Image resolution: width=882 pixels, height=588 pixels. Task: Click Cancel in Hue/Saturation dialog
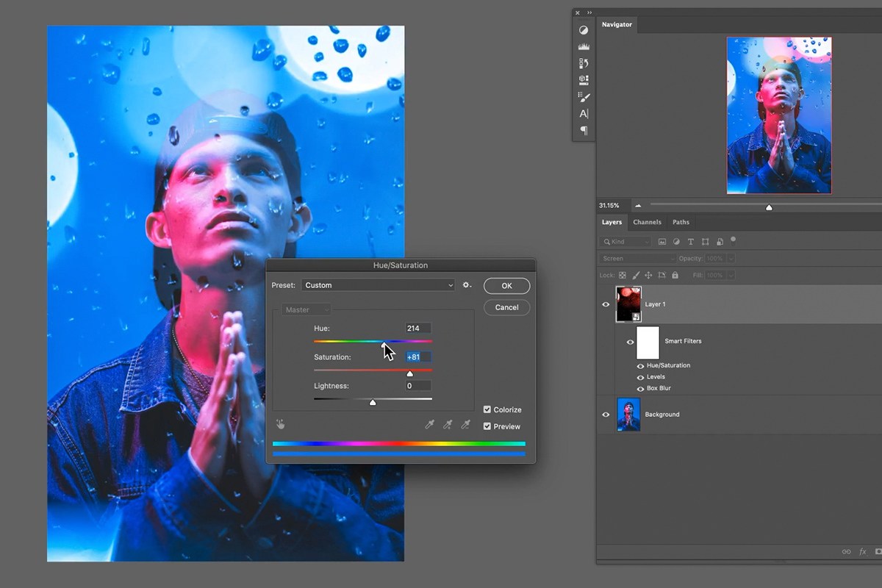pos(506,307)
